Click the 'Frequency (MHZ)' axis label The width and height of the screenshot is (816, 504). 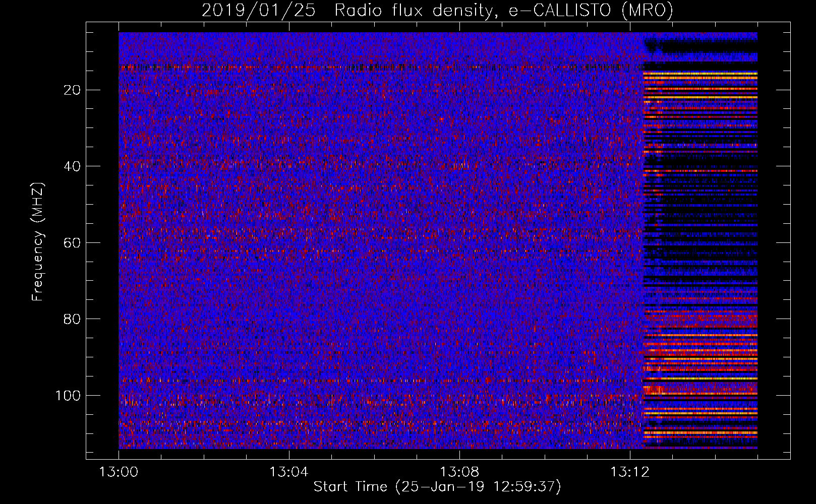click(x=38, y=241)
